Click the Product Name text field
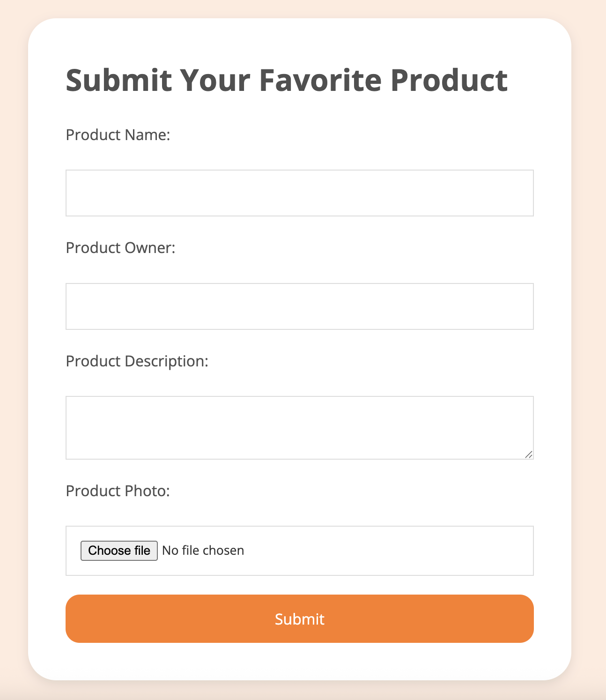Viewport: 606px width, 700px height. pos(299,193)
